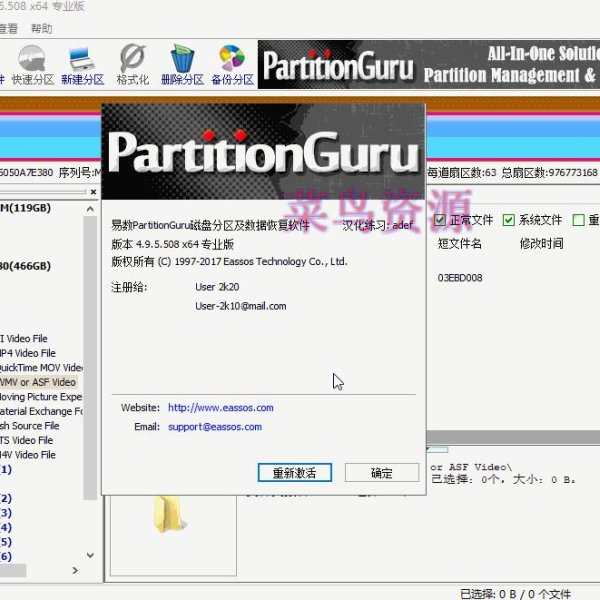The height and width of the screenshot is (600, 600).
Task: Click the left tree scroll-up arrow
Action: [90, 209]
